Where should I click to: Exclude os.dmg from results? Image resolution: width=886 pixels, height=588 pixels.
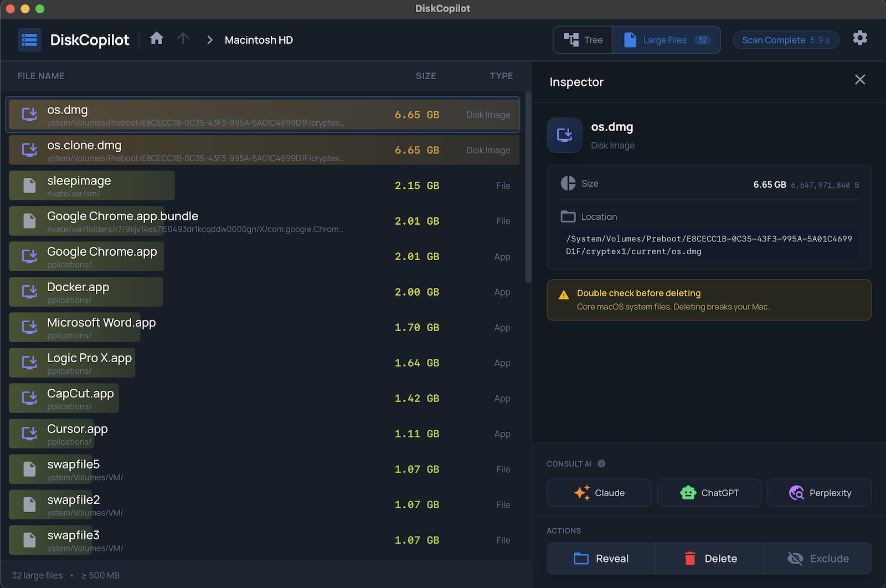click(x=818, y=558)
